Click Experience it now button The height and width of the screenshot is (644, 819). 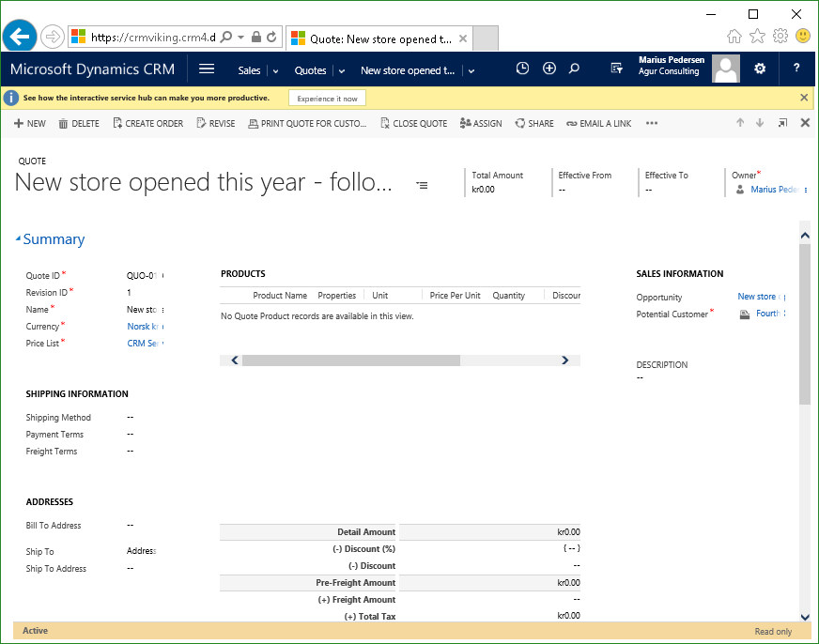[x=327, y=99]
